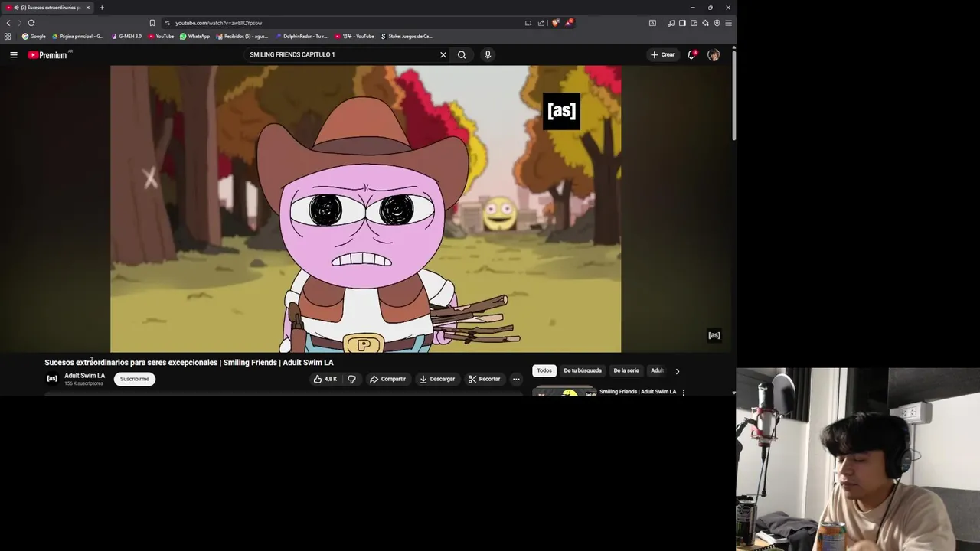Dislike the video

click(351, 379)
